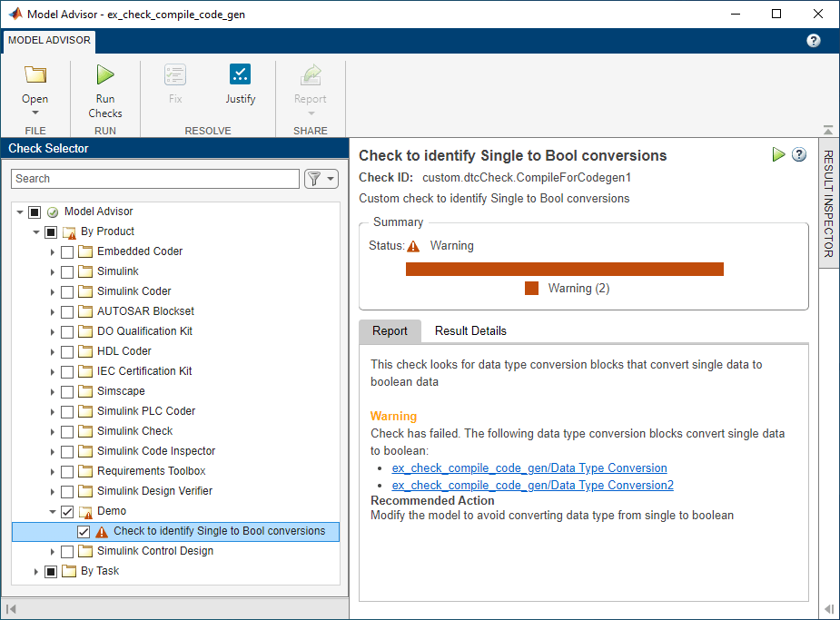840x620 pixels.
Task: Open check help beside the check title
Action: pyautogui.click(x=799, y=155)
